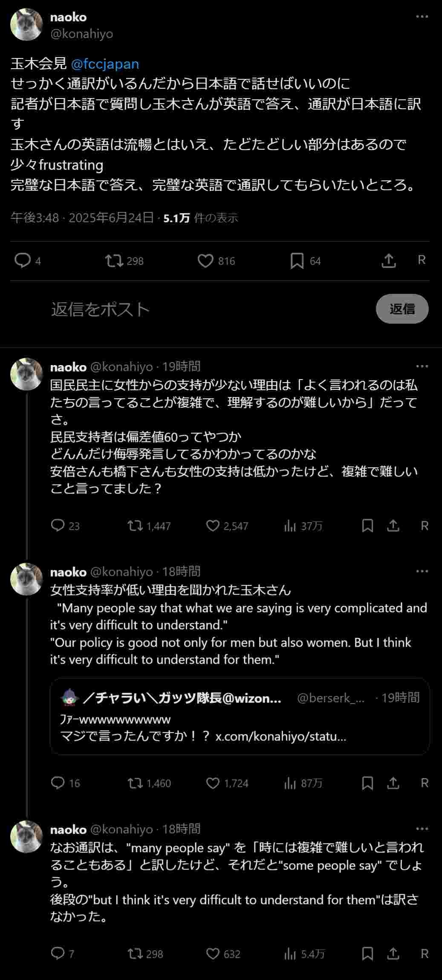Image resolution: width=442 pixels, height=980 pixels.
Task: Bookmark the main post with 64 bookmarks
Action: coord(297,261)
